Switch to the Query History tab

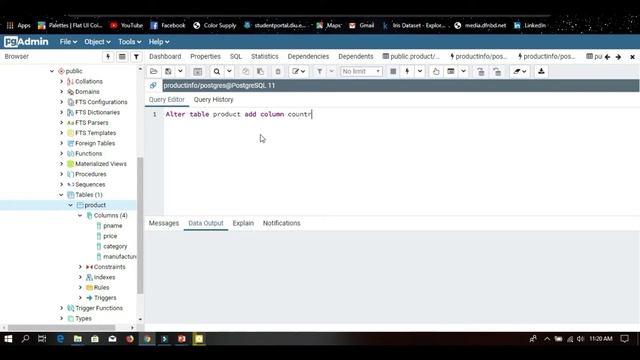213,100
